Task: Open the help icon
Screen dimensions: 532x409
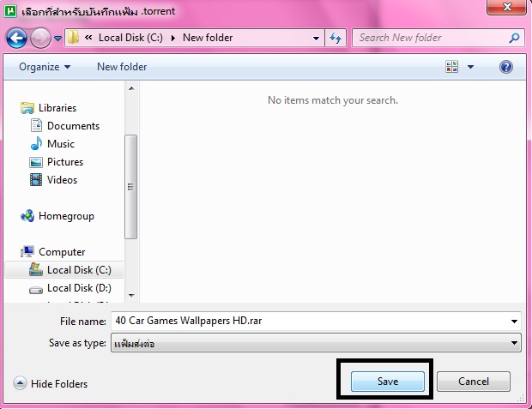Action: point(506,67)
